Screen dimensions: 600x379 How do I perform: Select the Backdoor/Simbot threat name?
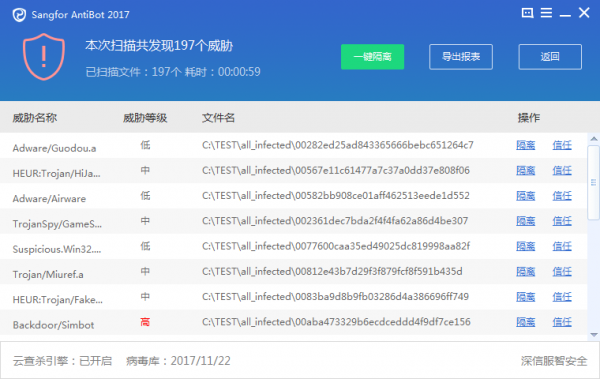pos(53,325)
